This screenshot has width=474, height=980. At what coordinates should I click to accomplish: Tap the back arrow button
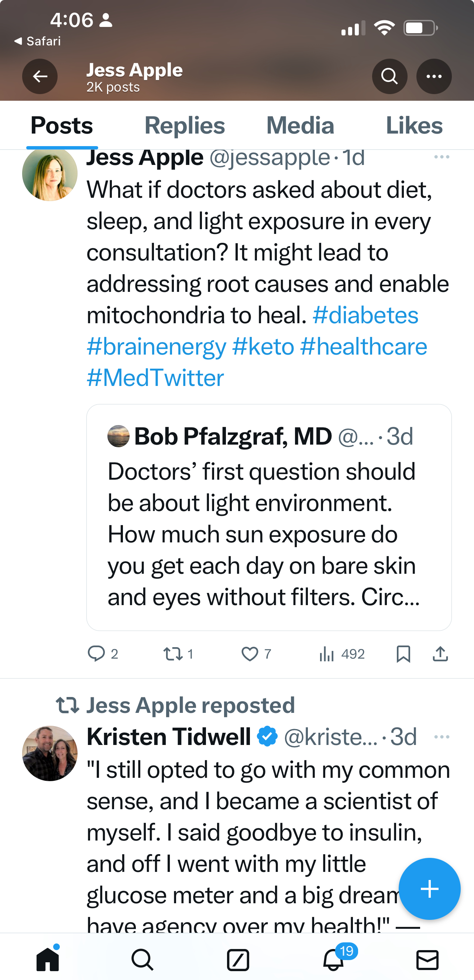tap(40, 76)
